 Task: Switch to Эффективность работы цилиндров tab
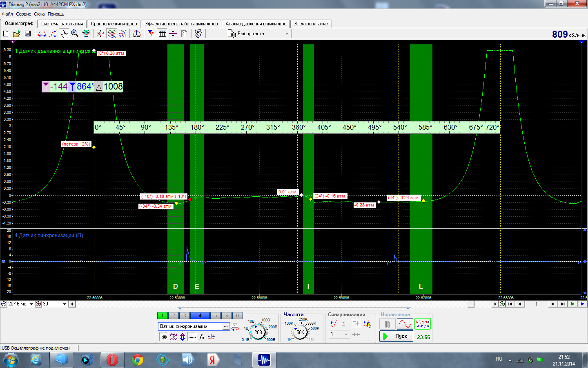coord(181,24)
